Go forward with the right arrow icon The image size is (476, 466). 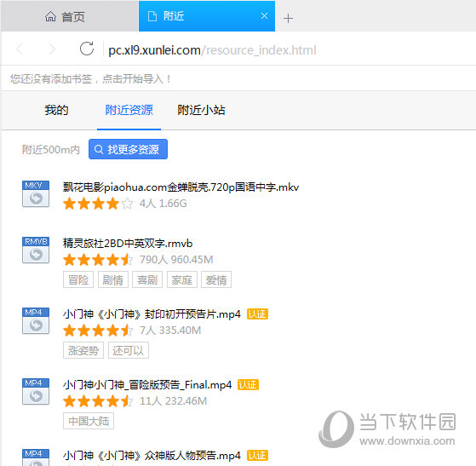52,49
